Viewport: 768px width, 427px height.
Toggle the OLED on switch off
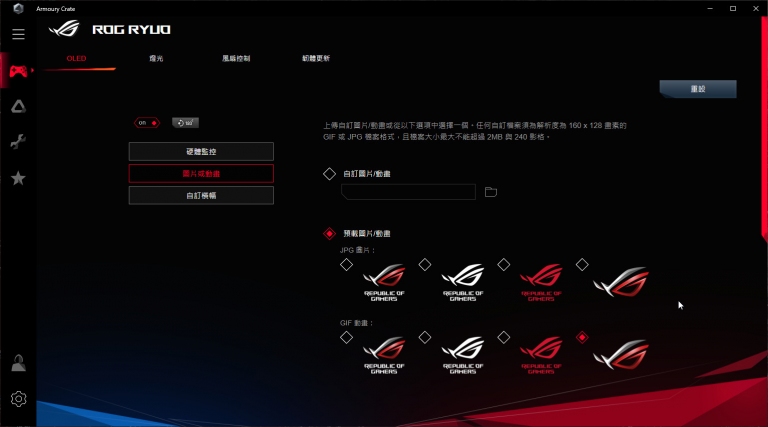(x=146, y=122)
